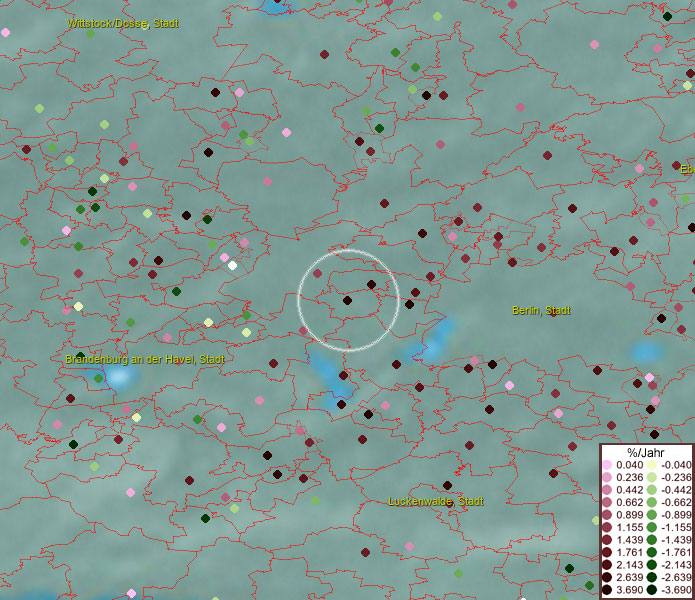
Task: Select the green marker beside the Wittstock/Dosse label
Action: pyautogui.click(x=90, y=34)
